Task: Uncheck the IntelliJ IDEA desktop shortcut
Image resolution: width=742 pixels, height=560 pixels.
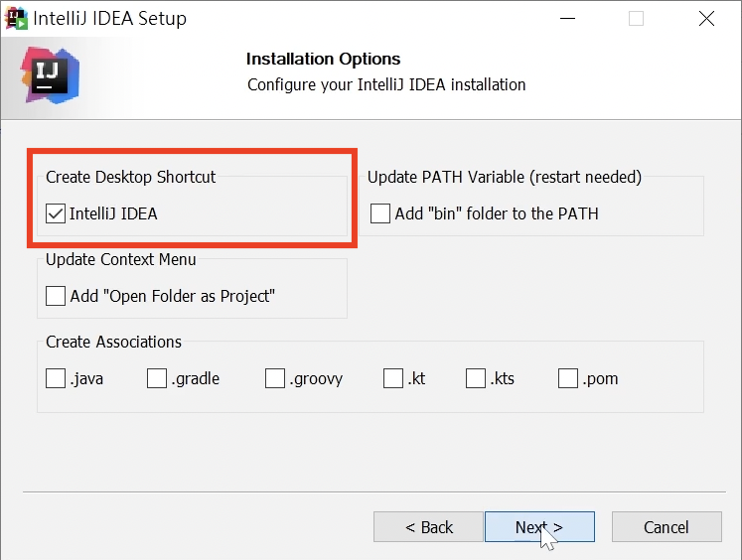Action: [56, 213]
